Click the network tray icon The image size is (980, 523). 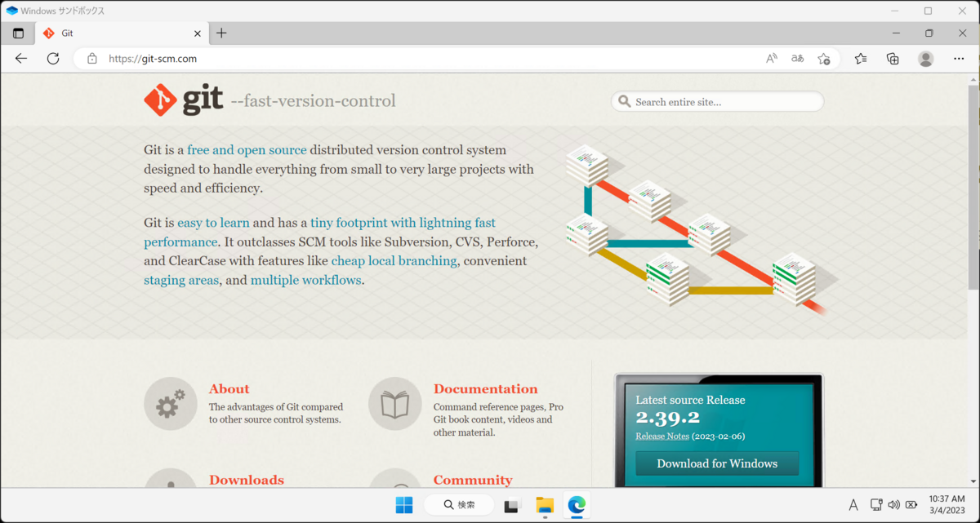[876, 505]
